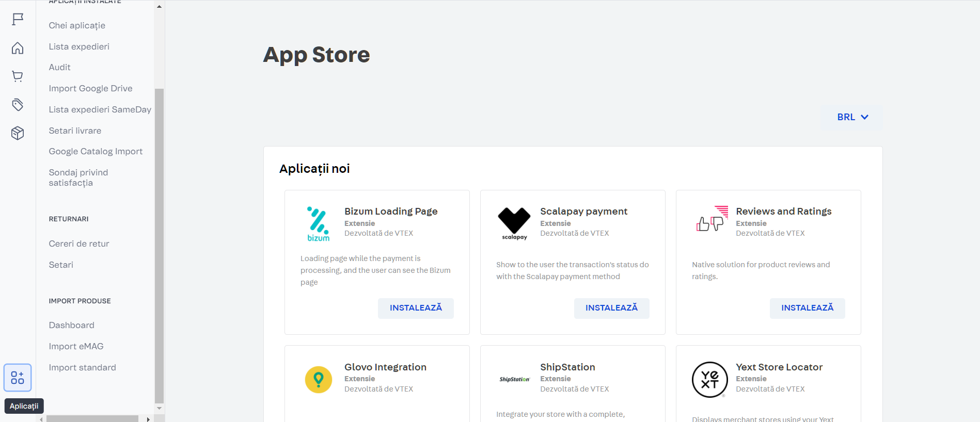Click the flag icon in left rail
This screenshot has height=422, width=980.
18,20
